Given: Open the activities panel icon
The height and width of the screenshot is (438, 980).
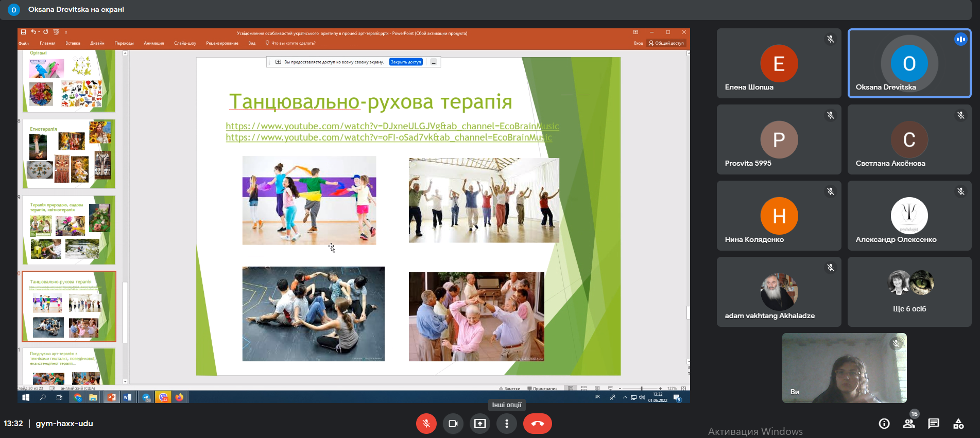Looking at the screenshot, I should click(958, 424).
